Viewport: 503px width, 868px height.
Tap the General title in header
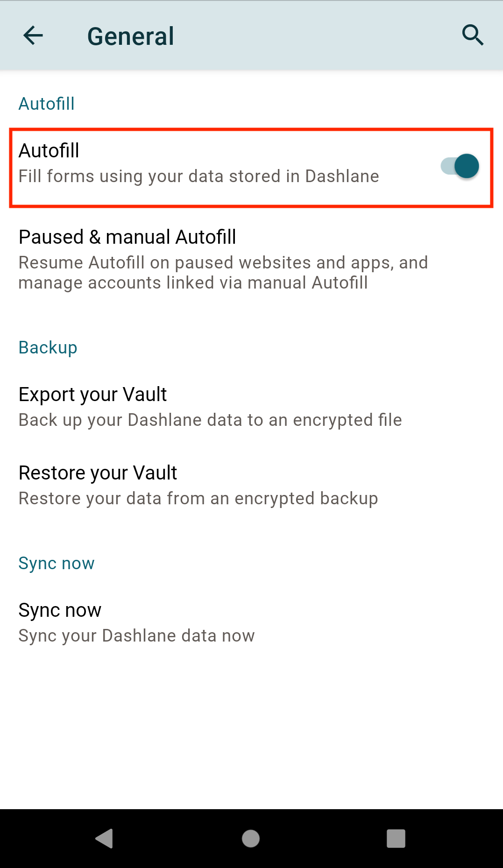pyautogui.click(x=131, y=35)
